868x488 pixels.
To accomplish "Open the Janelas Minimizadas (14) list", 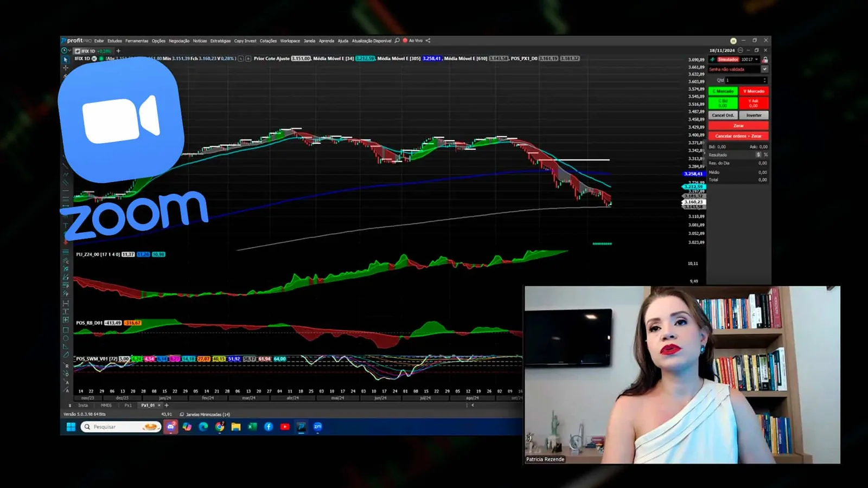I will tap(205, 414).
